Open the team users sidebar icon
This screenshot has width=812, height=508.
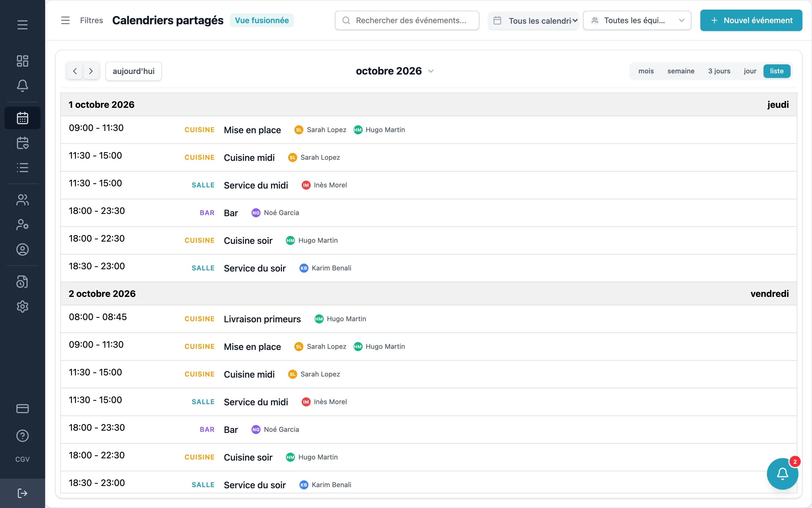pyautogui.click(x=23, y=200)
